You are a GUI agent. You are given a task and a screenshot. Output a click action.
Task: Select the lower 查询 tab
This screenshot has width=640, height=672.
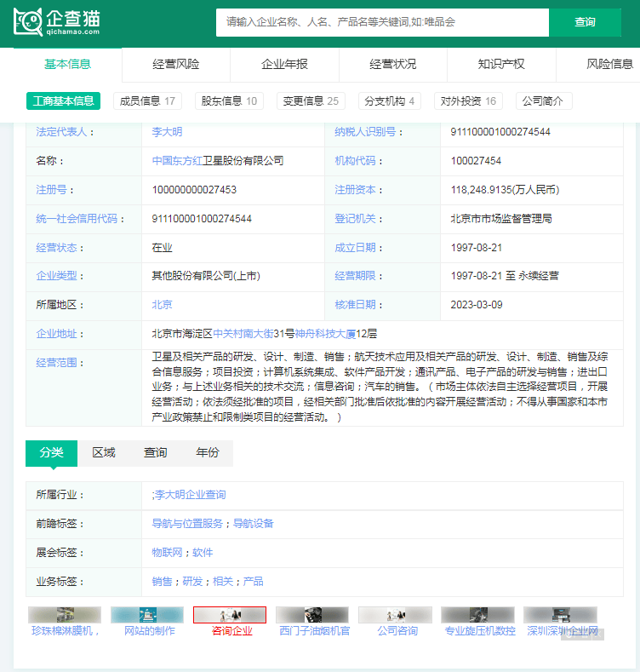[x=156, y=453]
